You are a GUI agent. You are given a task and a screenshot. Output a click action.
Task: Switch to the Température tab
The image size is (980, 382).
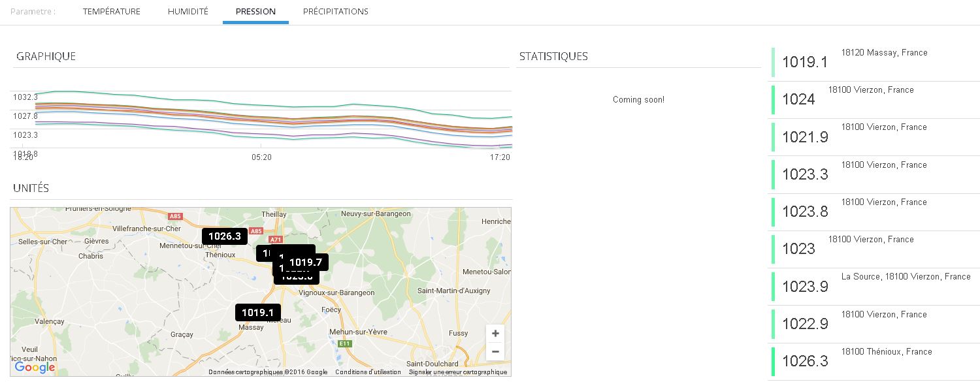[111, 12]
